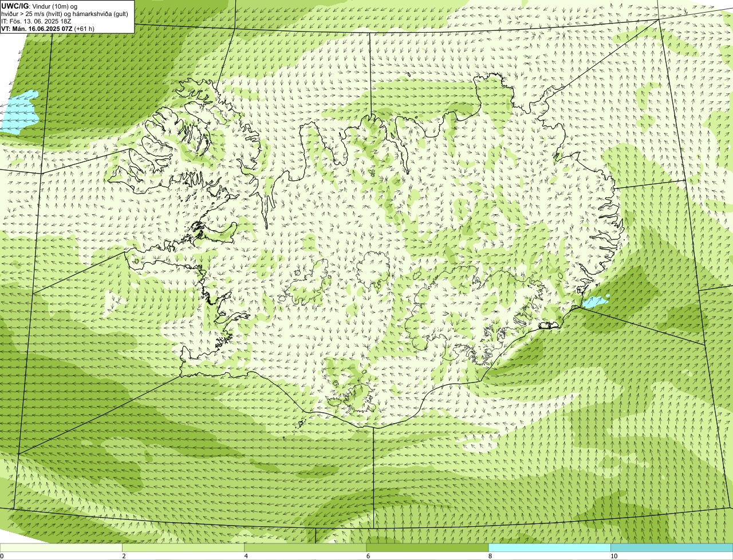733x560 pixels.
Task: Select the teal color bar segment above 10
Action: 672,547
